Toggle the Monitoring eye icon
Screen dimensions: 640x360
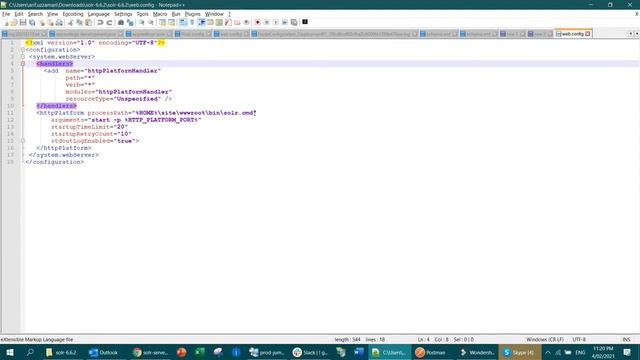(x=246, y=22)
